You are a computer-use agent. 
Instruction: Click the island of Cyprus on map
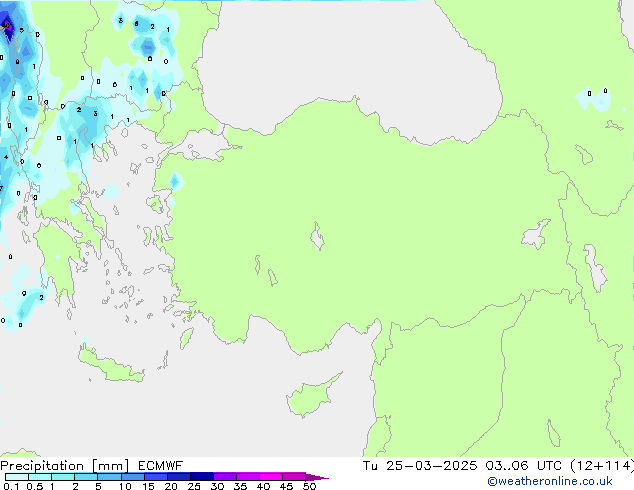coord(309,398)
